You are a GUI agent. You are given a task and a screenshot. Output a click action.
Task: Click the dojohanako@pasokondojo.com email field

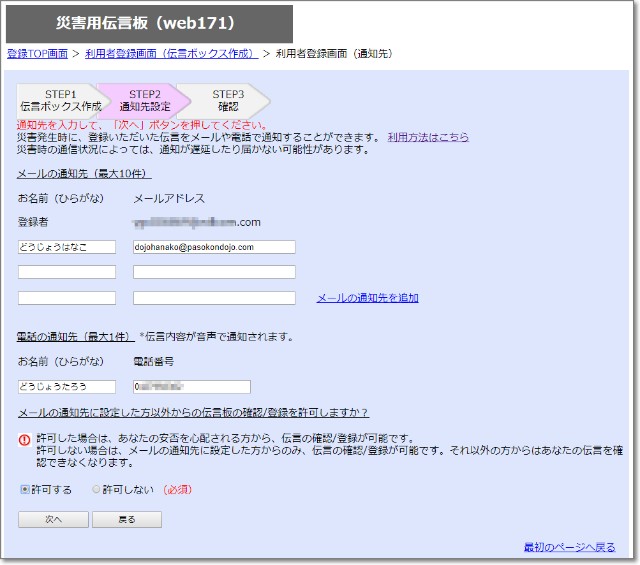pyautogui.click(x=214, y=246)
